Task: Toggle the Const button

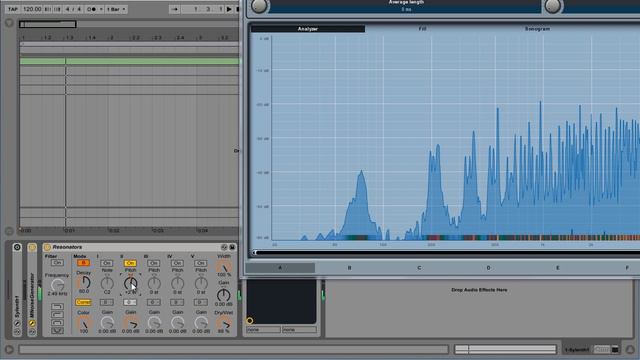Action: point(83,302)
